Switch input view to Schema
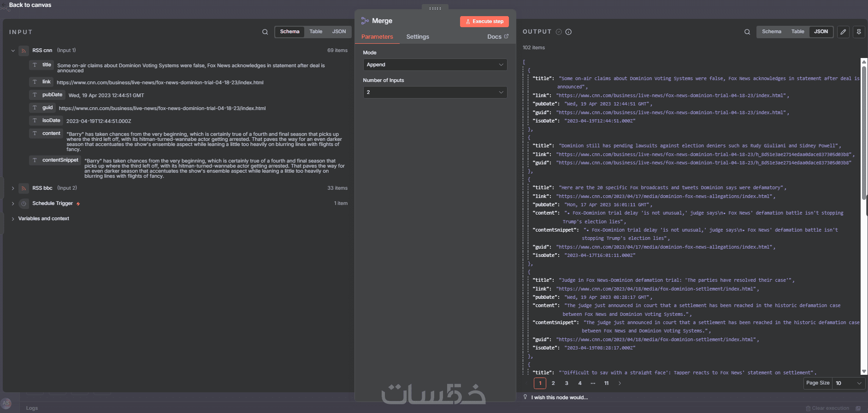 (x=289, y=32)
